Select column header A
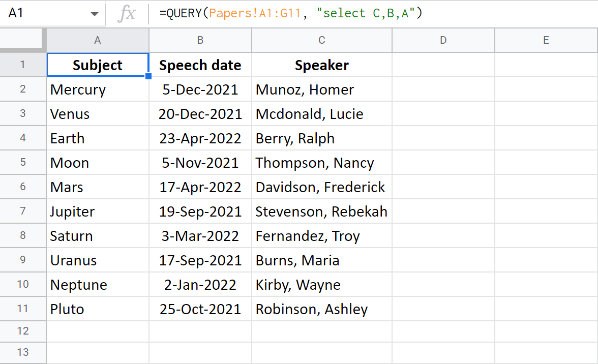 pos(97,40)
